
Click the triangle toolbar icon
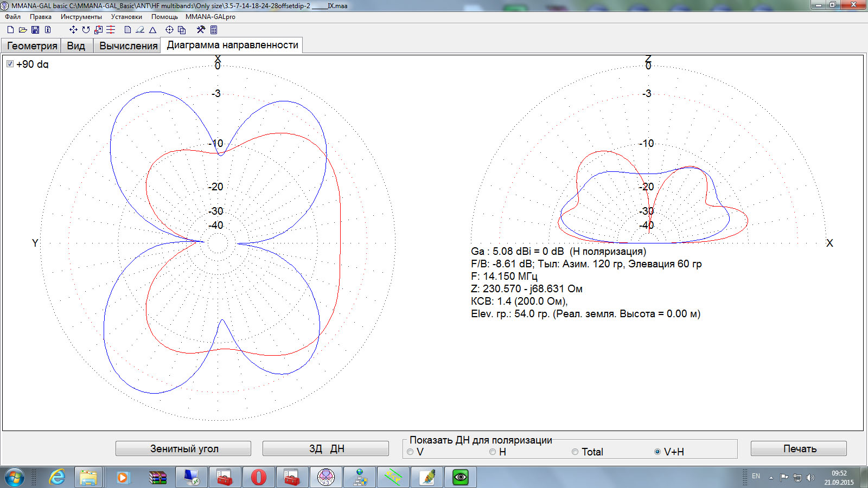click(x=153, y=30)
